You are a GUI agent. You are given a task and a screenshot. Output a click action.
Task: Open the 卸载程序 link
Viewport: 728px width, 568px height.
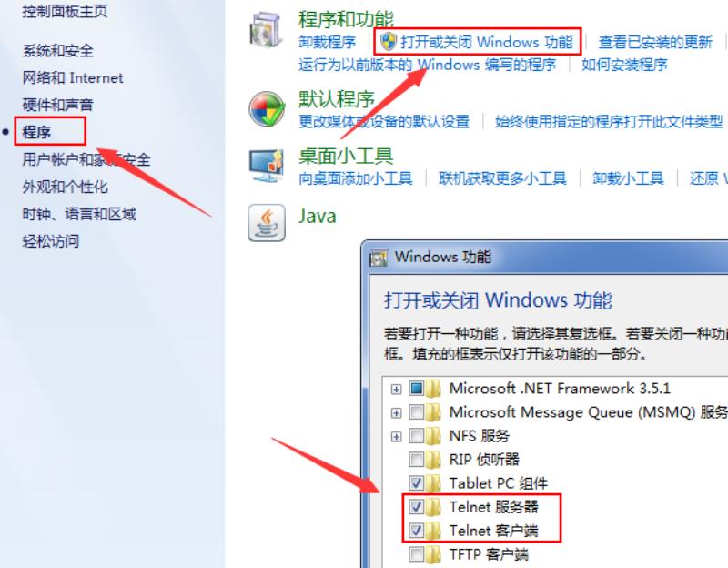pyautogui.click(x=328, y=42)
